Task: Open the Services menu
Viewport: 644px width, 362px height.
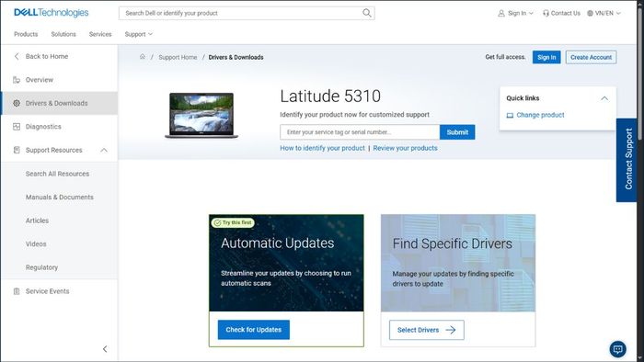Action: point(100,34)
